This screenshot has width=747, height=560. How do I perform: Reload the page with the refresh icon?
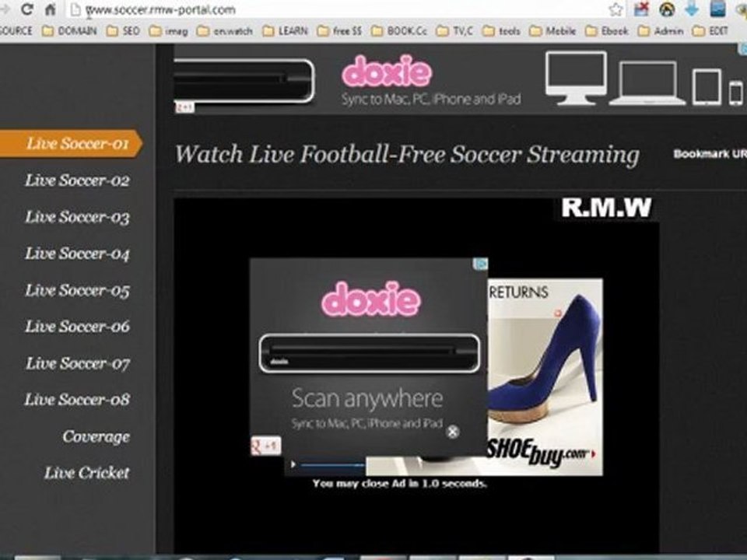click(26, 9)
